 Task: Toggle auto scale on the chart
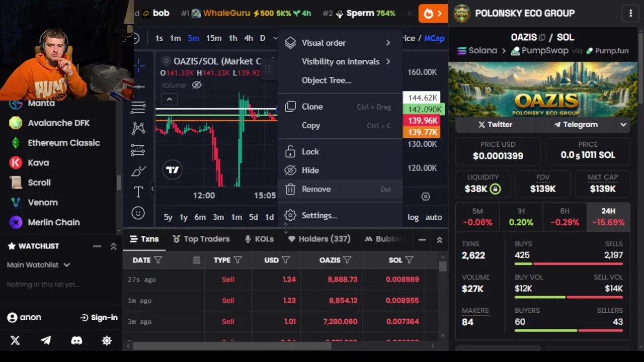pyautogui.click(x=434, y=217)
